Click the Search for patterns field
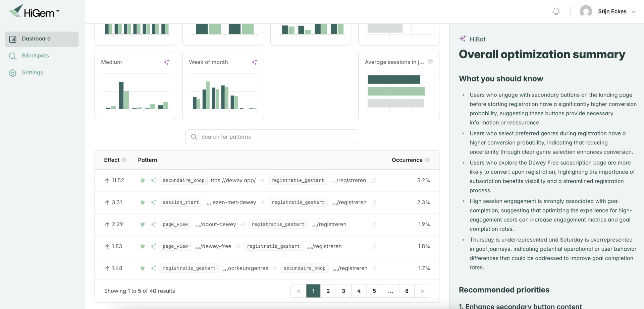 coord(272,137)
